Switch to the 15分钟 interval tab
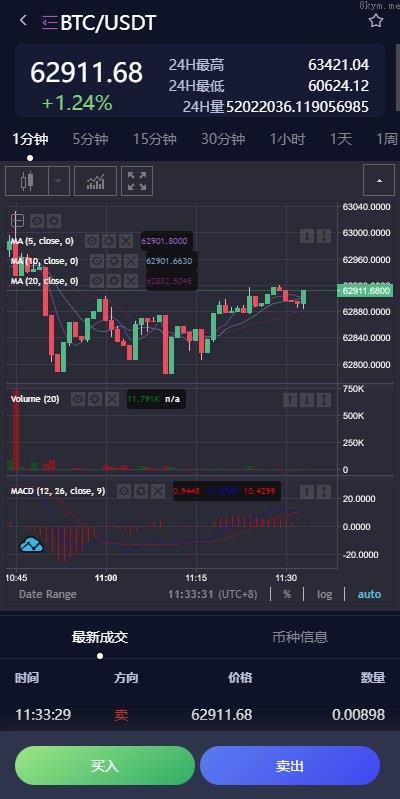The height and width of the screenshot is (799, 400). click(x=154, y=139)
